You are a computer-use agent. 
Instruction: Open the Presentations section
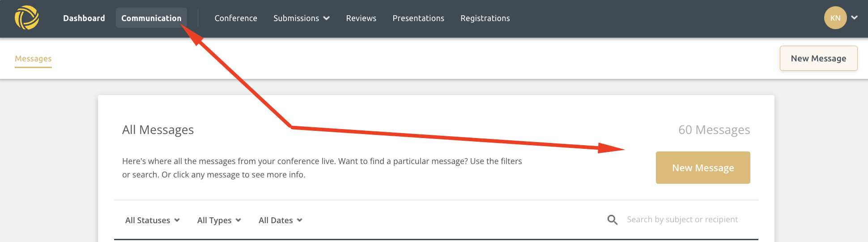pos(418,18)
